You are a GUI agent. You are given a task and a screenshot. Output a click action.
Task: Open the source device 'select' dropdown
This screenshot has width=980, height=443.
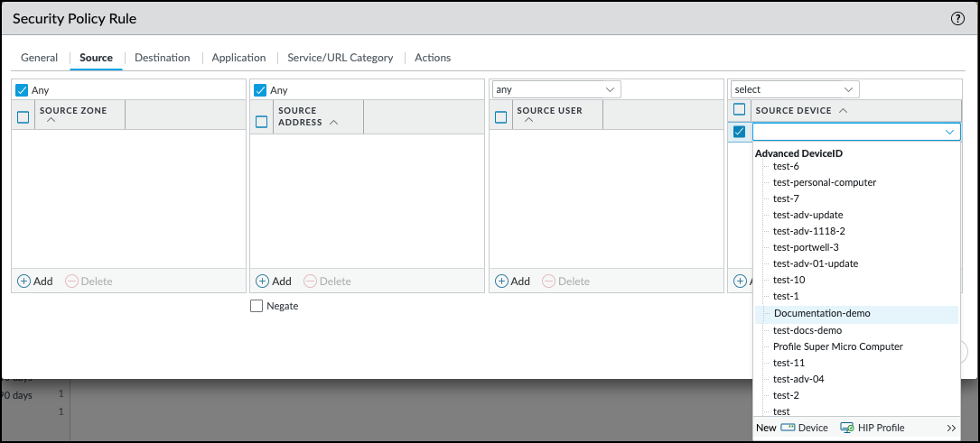(x=794, y=89)
